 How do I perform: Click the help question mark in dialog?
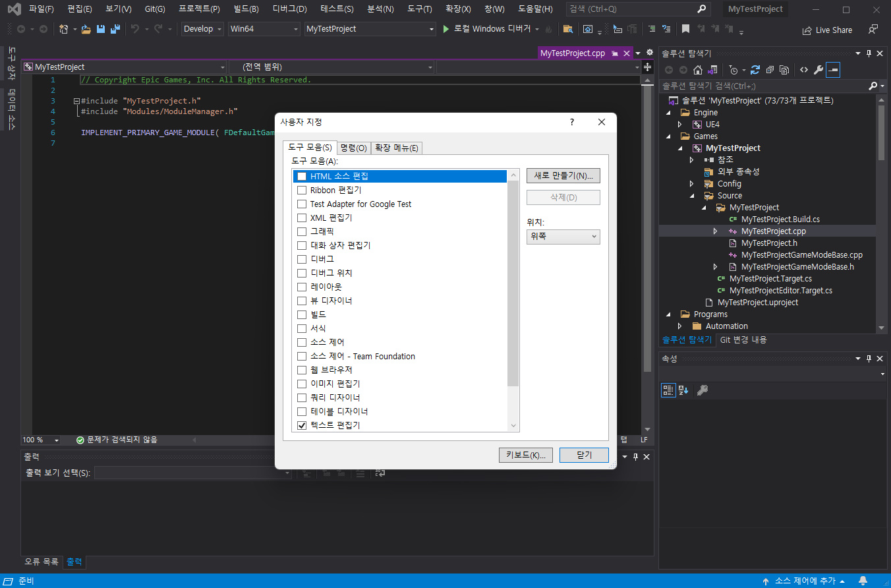(x=571, y=122)
